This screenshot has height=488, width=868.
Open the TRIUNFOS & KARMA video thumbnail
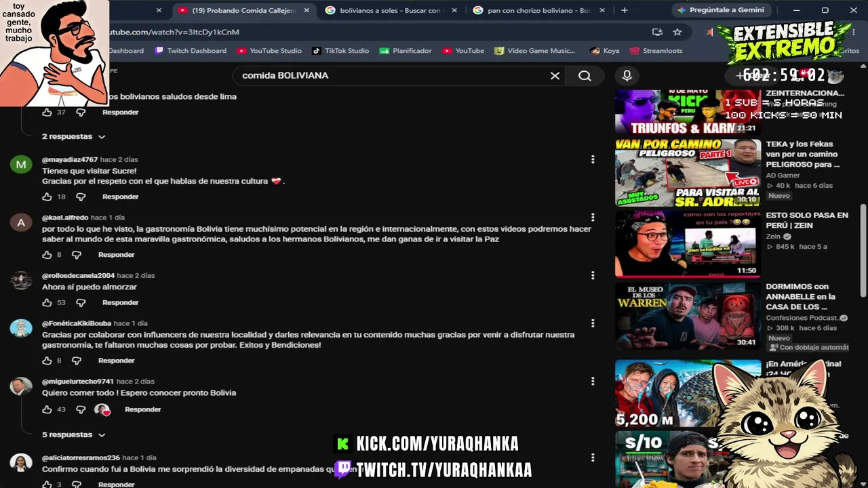pyautogui.click(x=688, y=112)
